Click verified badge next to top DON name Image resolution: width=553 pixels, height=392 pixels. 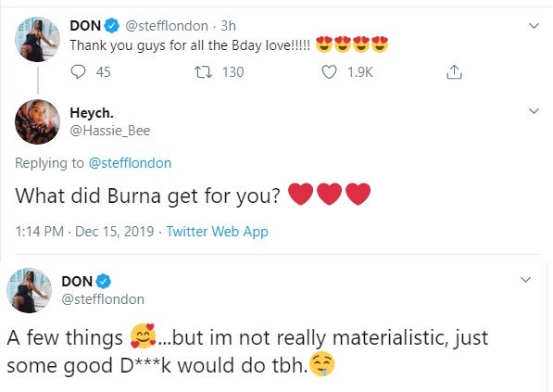112,26
